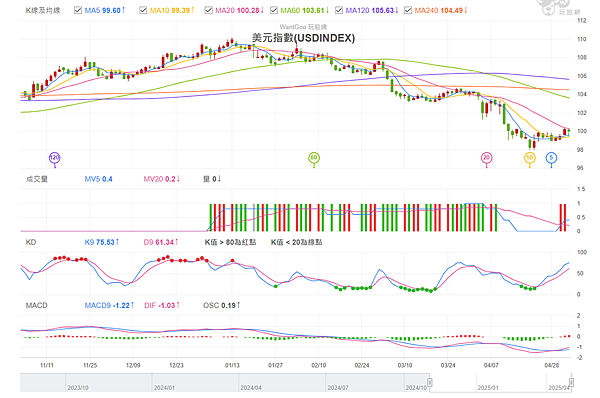Viewport: 600px width, 398px height.
Task: Toggle the MA240 checkbox
Action: click(408, 10)
